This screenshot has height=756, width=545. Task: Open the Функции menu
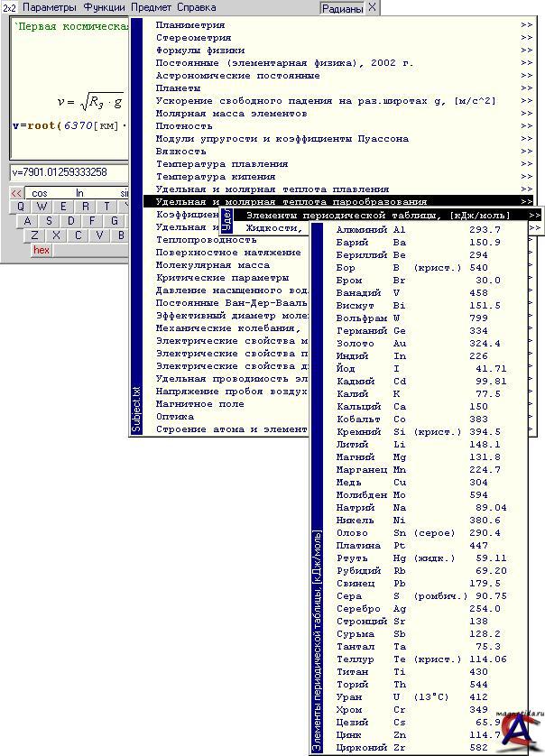click(x=105, y=7)
